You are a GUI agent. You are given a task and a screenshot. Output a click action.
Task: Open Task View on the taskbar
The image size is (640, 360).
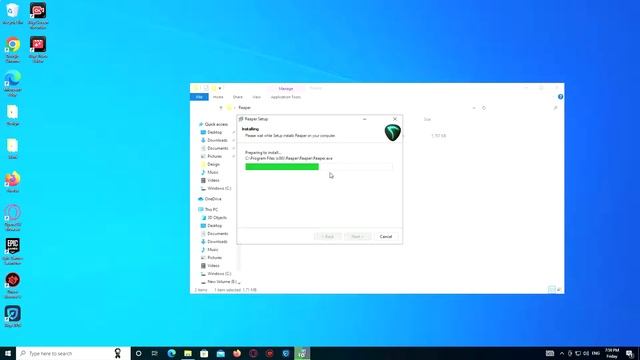click(155, 353)
